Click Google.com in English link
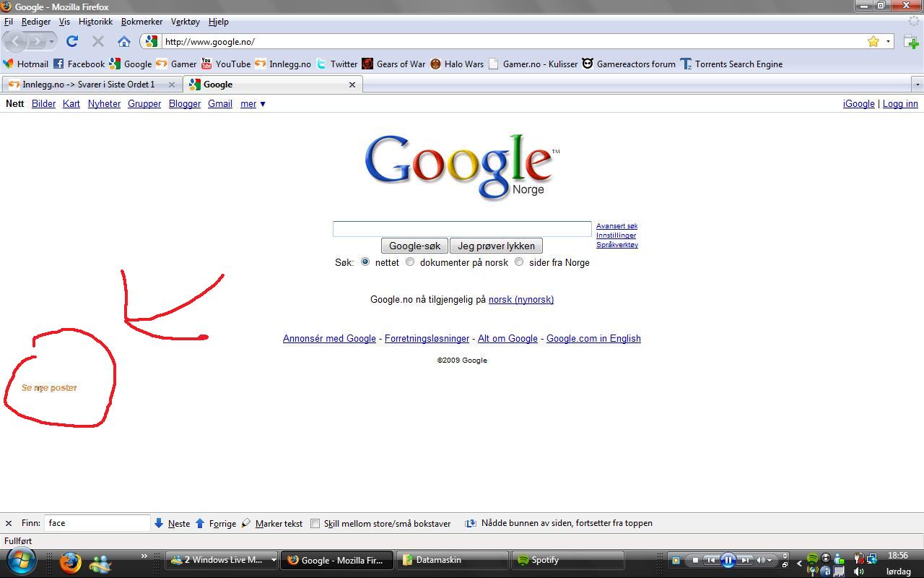This screenshot has width=924, height=578. (x=593, y=338)
